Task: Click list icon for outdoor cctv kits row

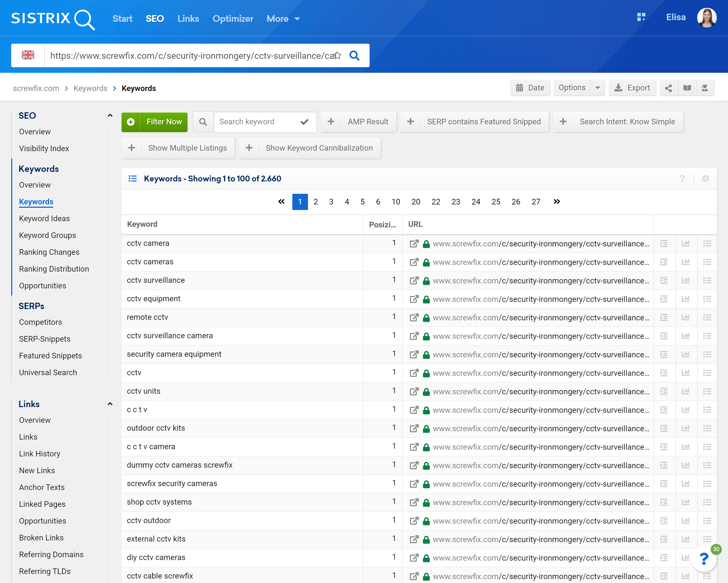Action: 707,428
